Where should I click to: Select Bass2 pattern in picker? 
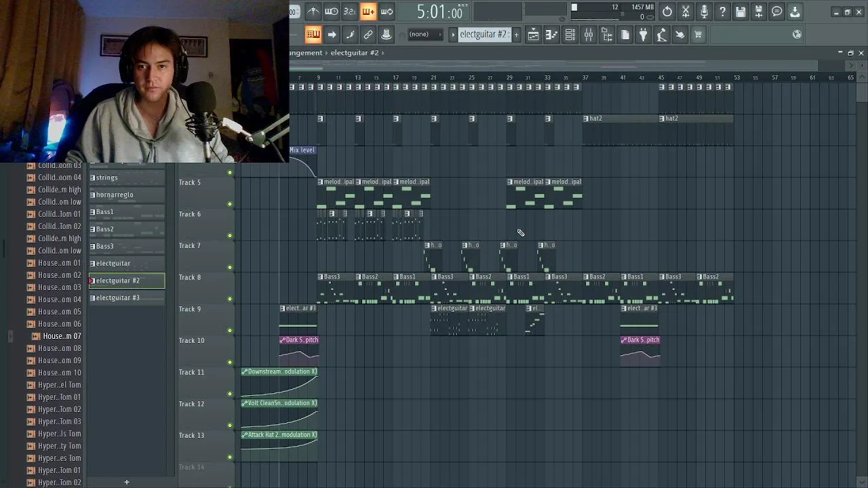pyautogui.click(x=127, y=229)
